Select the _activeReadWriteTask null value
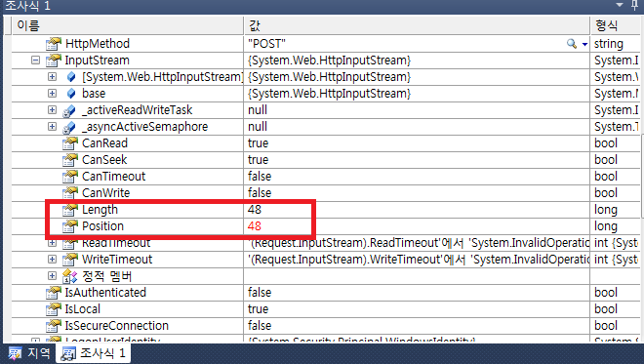 [258, 110]
